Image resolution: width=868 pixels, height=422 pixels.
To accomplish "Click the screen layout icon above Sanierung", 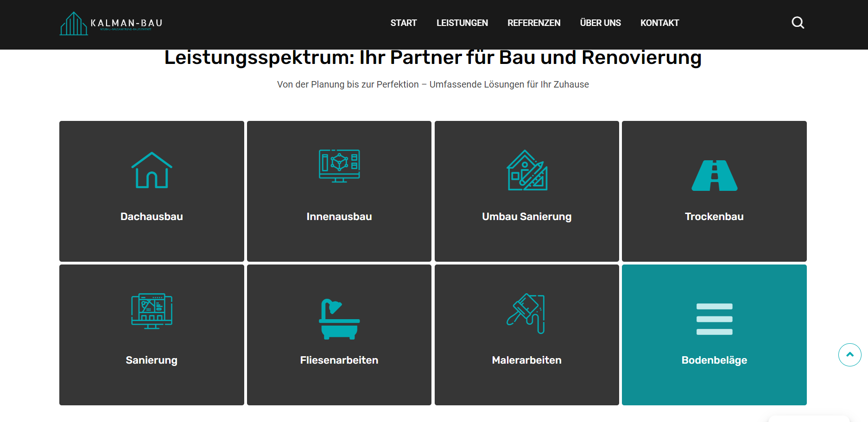I will point(152,311).
